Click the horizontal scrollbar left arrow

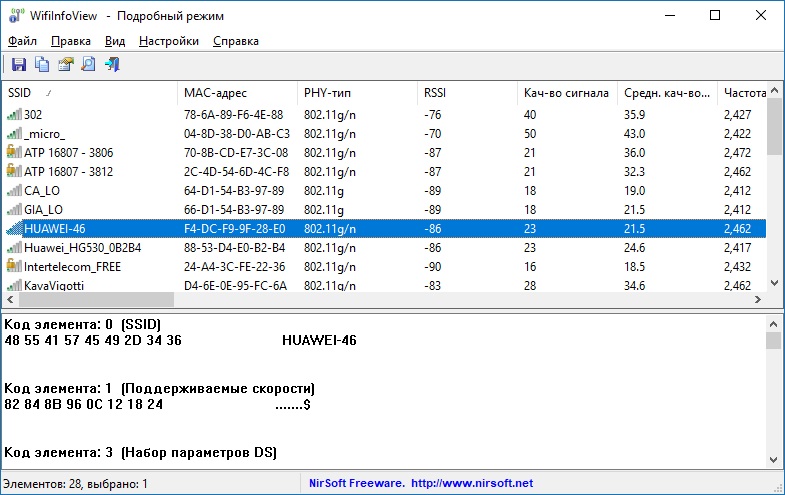[10, 299]
